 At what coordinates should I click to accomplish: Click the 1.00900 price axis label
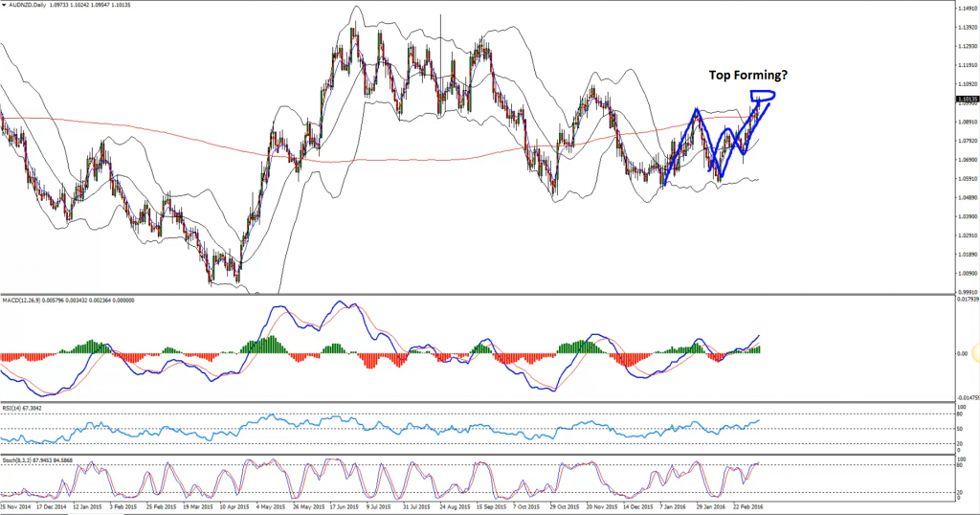pyautogui.click(x=969, y=273)
